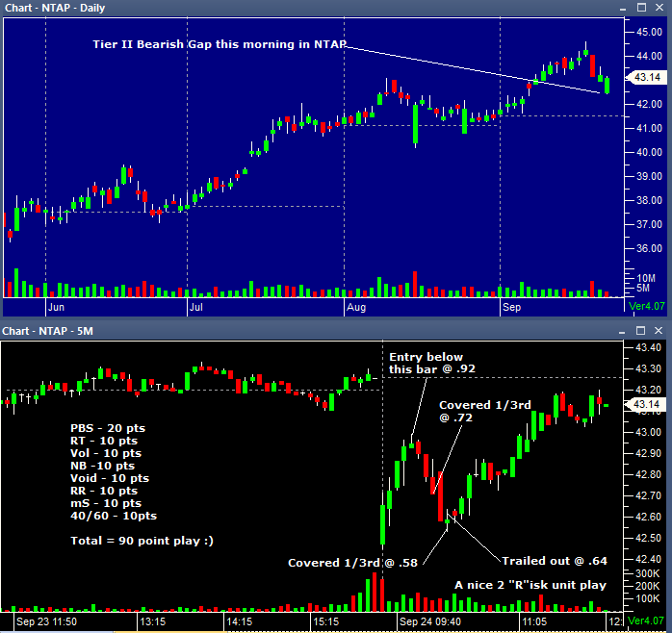672x633 pixels.
Task: Click the 42.00 price axis label
Action: [649, 104]
